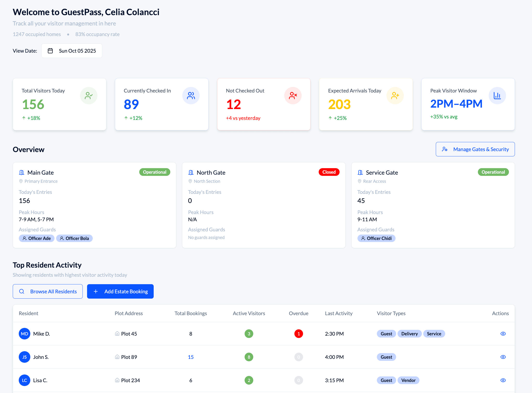
Task: Click the calendar icon in the View Date picker
Action: pyautogui.click(x=51, y=51)
